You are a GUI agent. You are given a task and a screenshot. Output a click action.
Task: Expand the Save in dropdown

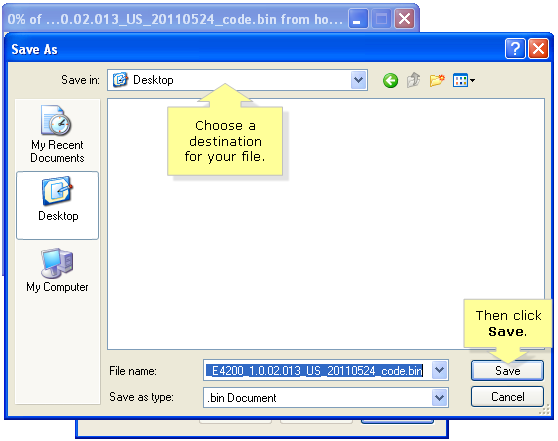(359, 80)
